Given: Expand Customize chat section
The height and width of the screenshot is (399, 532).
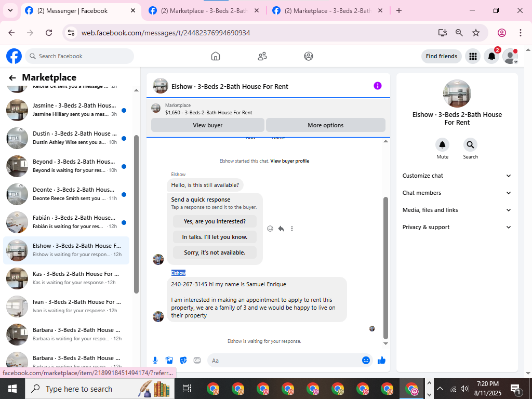Looking at the screenshot, I should click(457, 176).
